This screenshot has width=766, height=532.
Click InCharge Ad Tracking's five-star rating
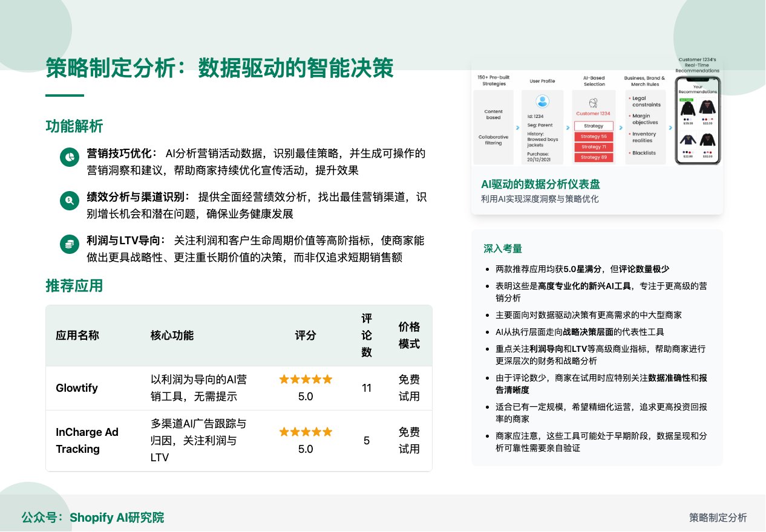click(306, 432)
